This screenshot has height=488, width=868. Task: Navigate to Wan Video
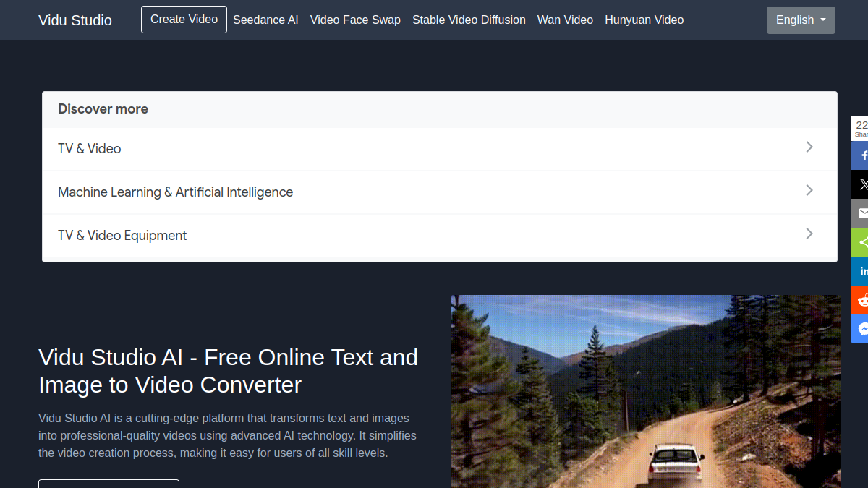coord(565,20)
